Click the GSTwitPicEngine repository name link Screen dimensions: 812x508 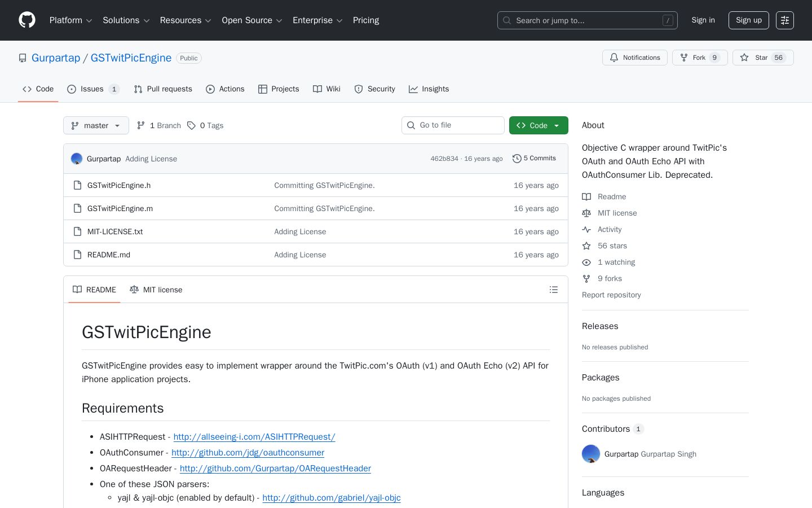(x=131, y=58)
